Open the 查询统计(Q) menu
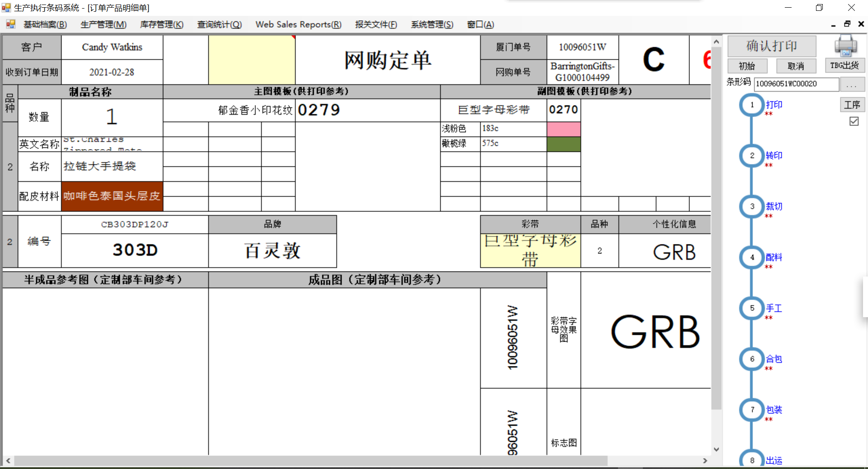The image size is (868, 469). (219, 24)
